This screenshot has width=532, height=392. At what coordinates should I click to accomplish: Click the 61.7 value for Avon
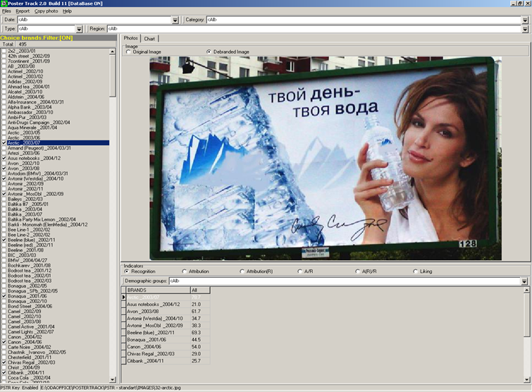tap(196, 312)
